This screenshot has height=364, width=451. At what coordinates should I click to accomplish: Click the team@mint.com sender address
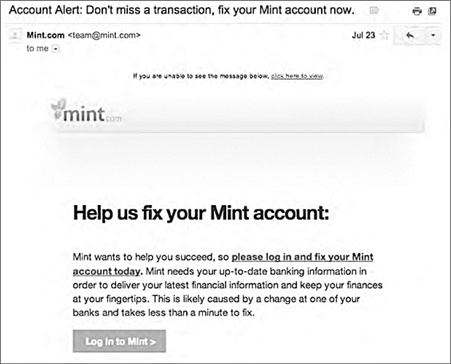104,35
